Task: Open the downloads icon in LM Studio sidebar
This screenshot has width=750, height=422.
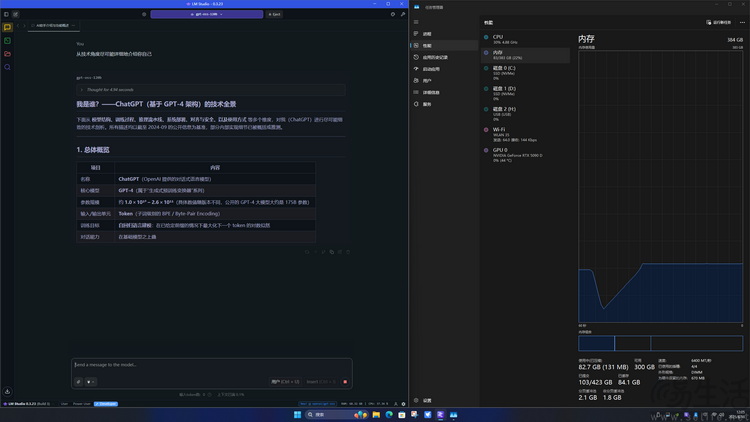Action: [x=7, y=391]
